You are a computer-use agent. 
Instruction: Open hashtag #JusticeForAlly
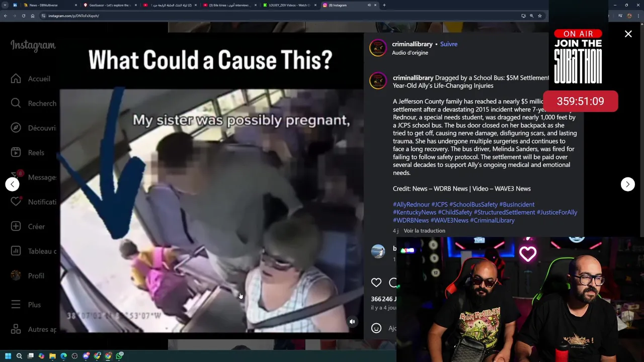(x=557, y=213)
